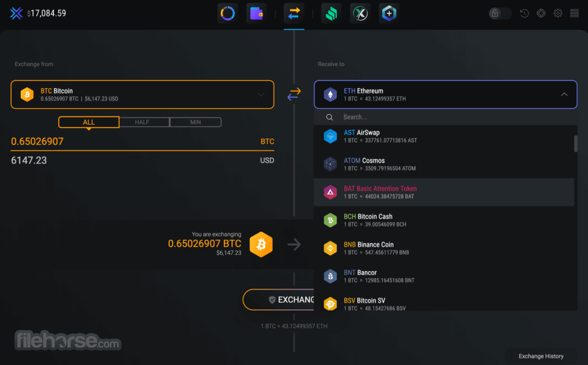The image size is (588, 365).
Task: Expand the BTC Bitcoin source dropdown
Action: coord(143,94)
